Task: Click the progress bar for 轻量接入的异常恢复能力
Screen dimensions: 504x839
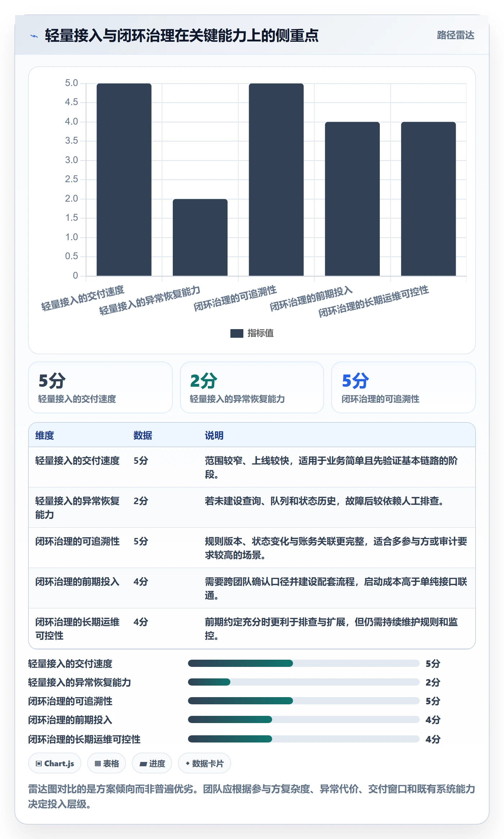Action: pos(304,682)
